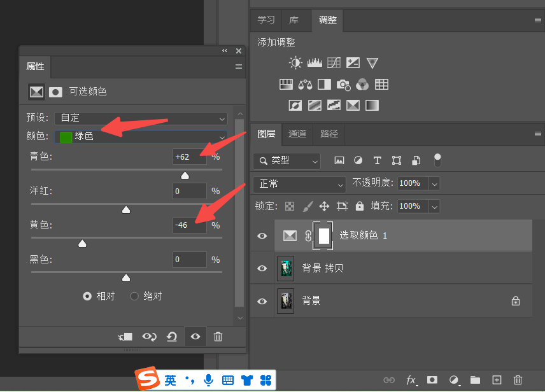Add a Levels adjustment layer

[315, 63]
